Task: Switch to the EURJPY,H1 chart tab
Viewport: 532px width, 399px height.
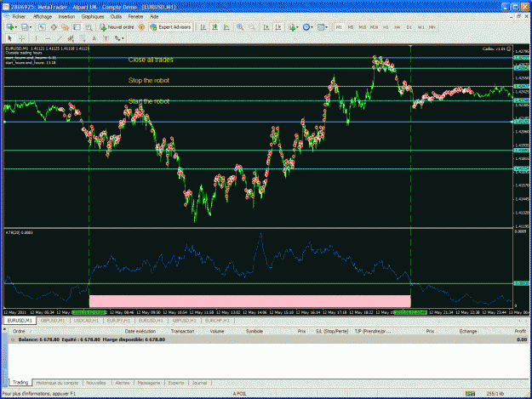Action: 119,321
